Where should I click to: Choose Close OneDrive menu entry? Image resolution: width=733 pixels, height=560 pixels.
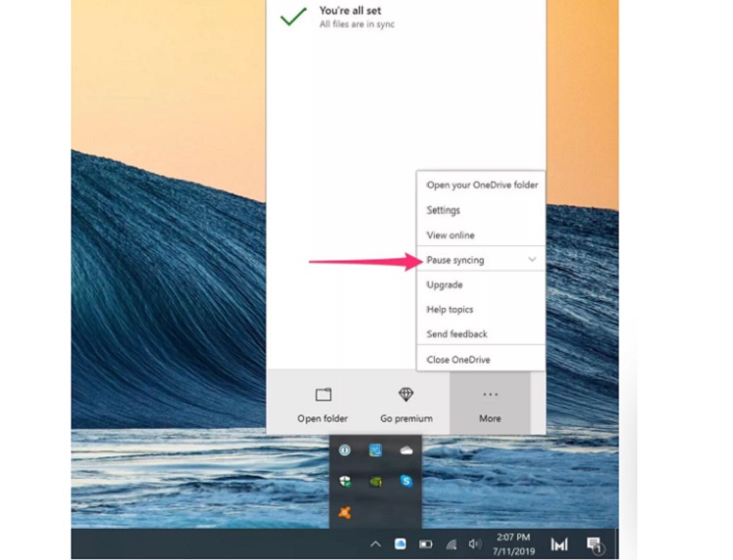click(458, 360)
